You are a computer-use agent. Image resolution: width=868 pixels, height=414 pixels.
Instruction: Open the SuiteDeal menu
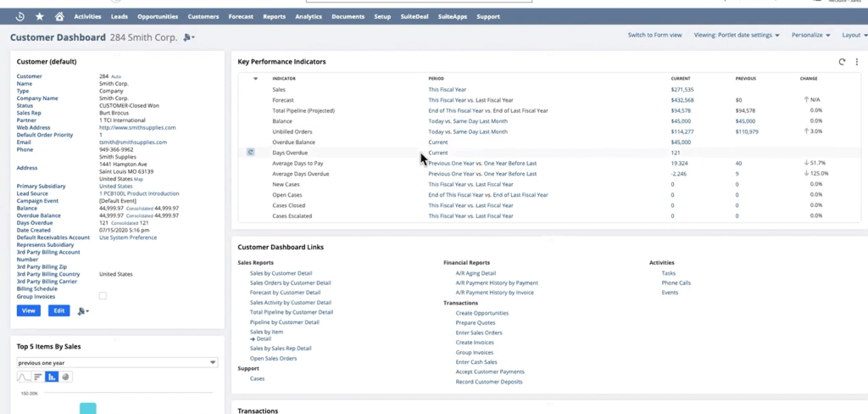[415, 17]
